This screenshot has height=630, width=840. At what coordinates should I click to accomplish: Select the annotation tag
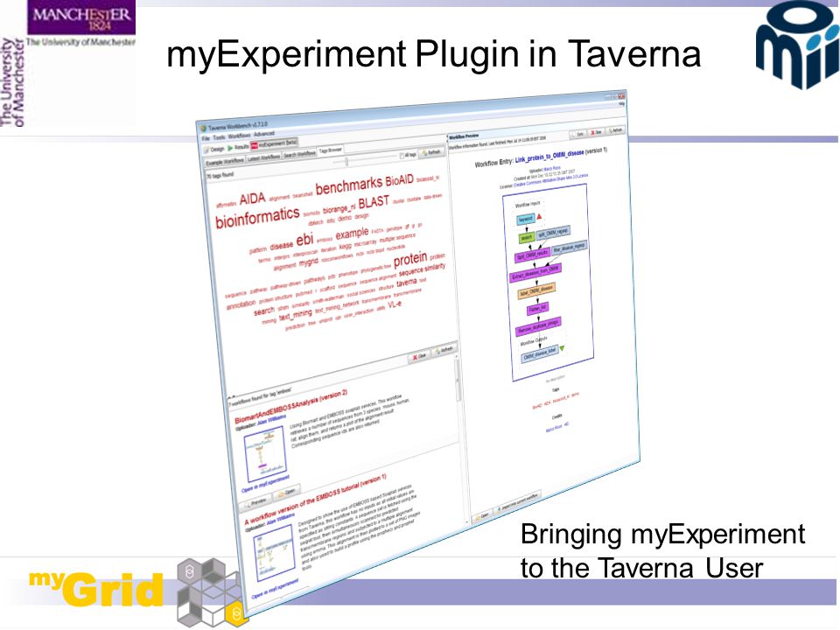pos(241,304)
